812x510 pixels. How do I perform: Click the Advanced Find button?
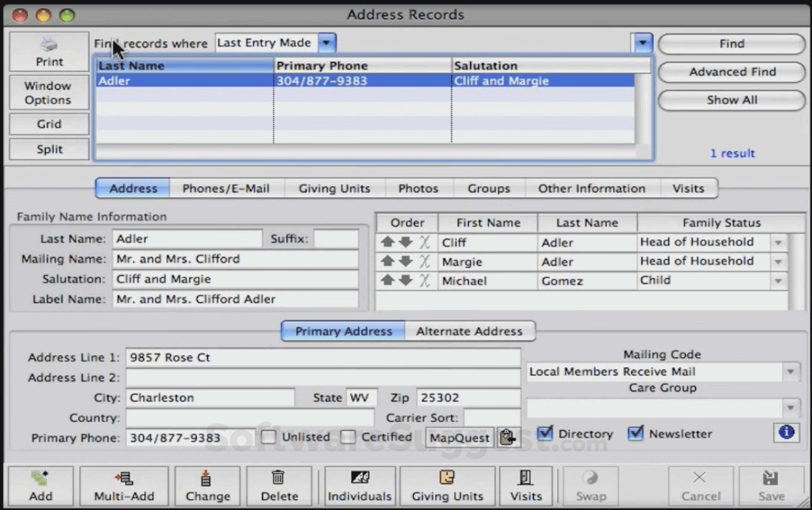(x=731, y=72)
